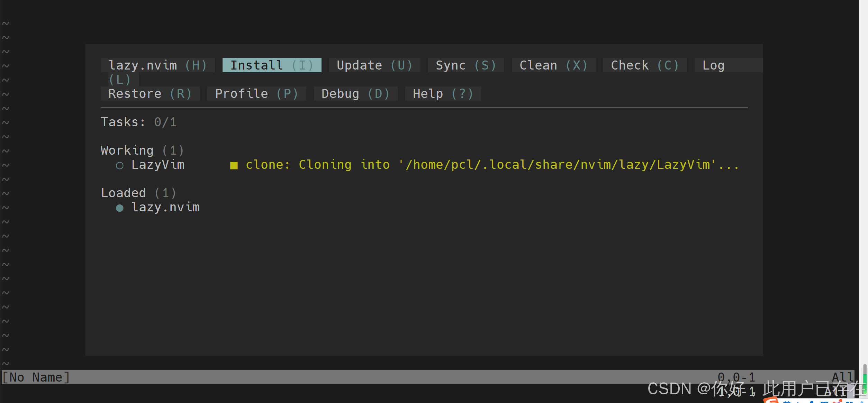The width and height of the screenshot is (868, 403).
Task: Click the Restore (R) button
Action: point(150,94)
